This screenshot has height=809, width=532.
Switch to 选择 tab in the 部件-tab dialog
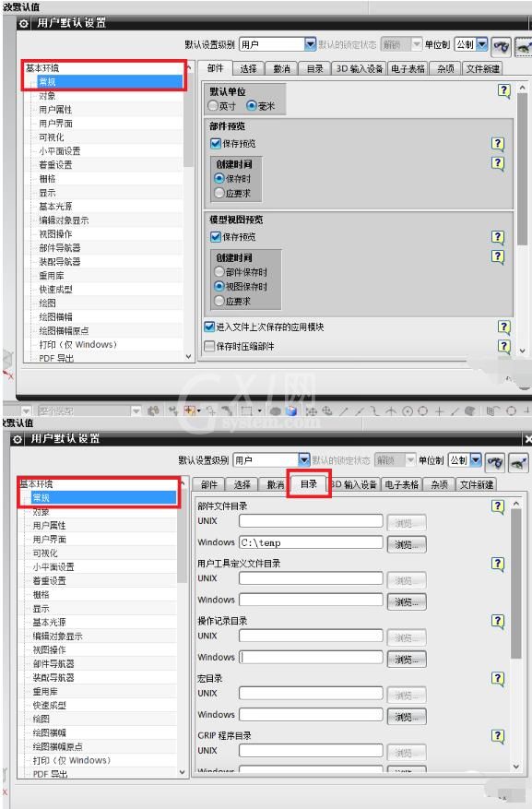click(248, 68)
